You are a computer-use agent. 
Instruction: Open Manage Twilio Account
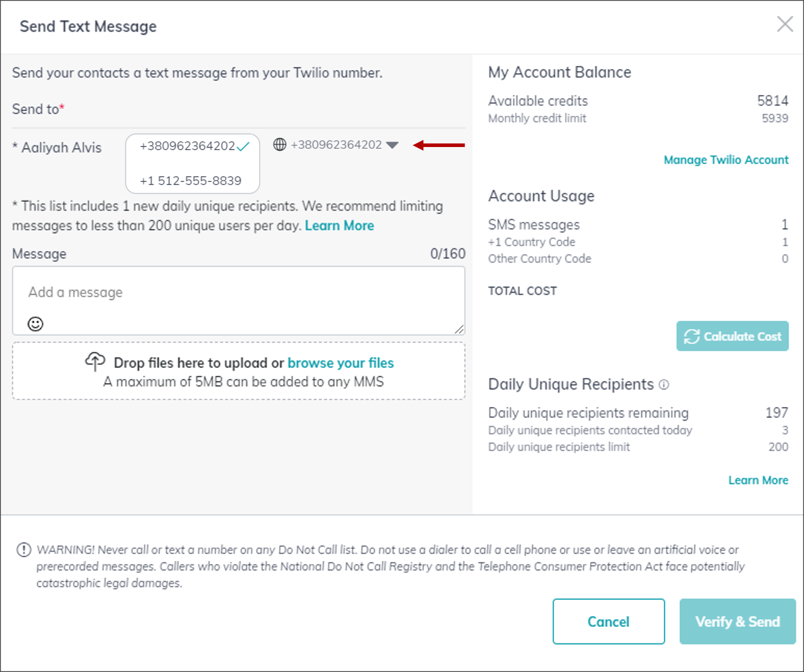pyautogui.click(x=726, y=160)
